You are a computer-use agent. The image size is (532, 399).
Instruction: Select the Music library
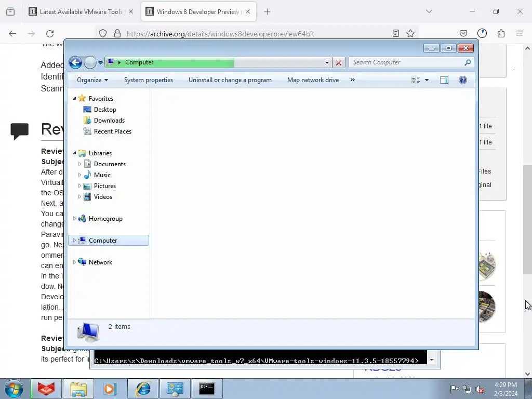[102, 175]
